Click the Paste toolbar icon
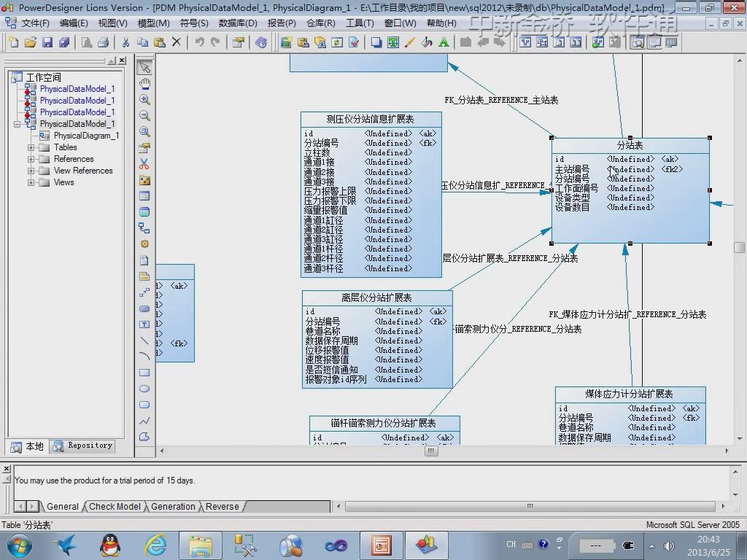The height and width of the screenshot is (560, 747). pyautogui.click(x=160, y=42)
